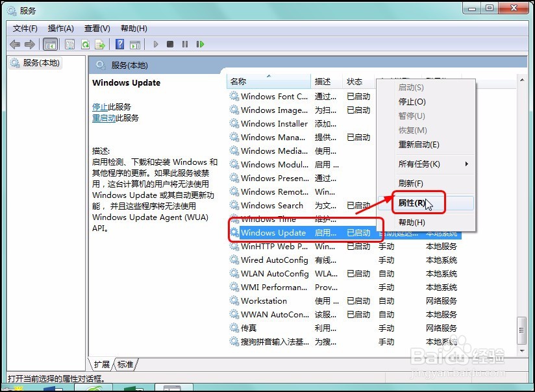Click the Forward arrow toolbar icon

pos(30,44)
